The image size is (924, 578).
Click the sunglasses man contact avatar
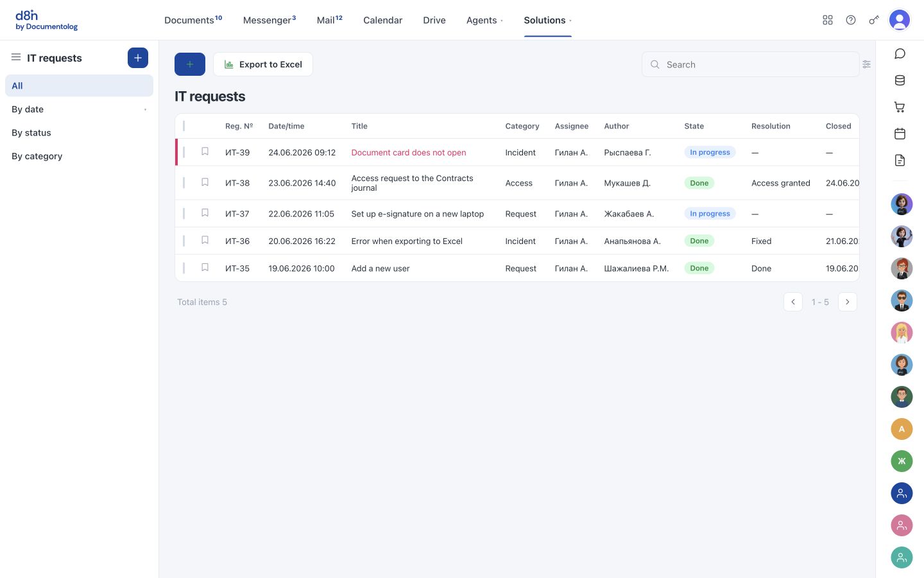click(902, 301)
